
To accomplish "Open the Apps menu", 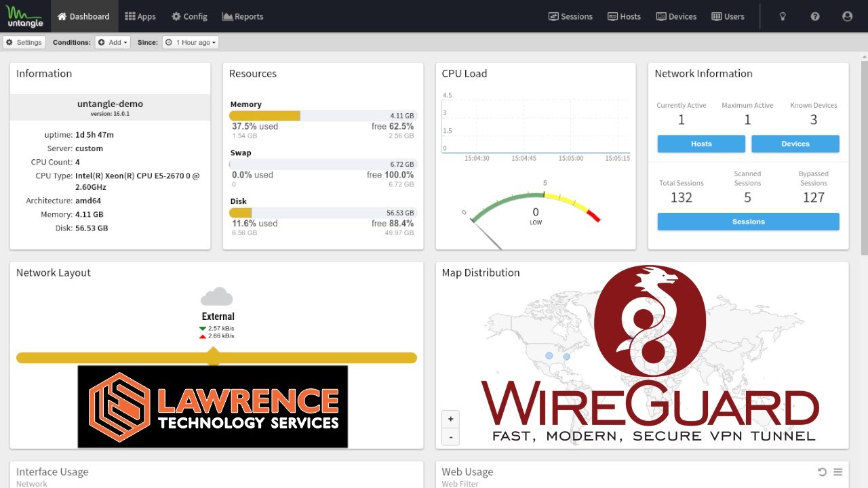I will [x=140, y=16].
